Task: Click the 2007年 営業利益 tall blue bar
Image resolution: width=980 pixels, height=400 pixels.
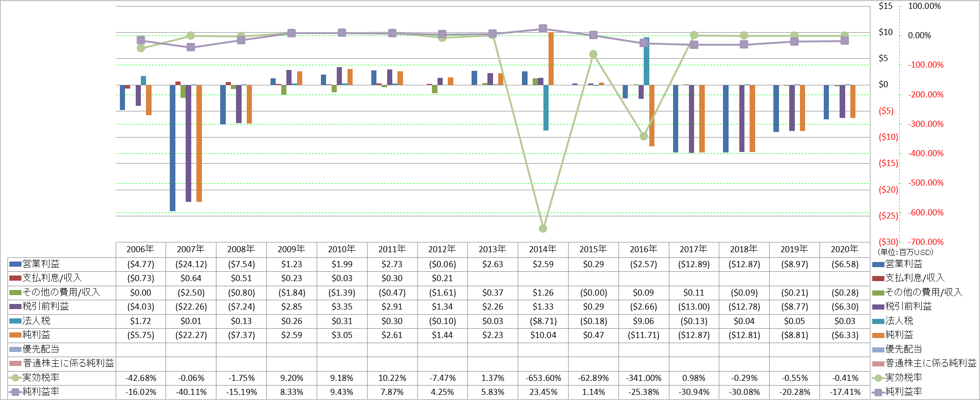Action: coord(173,148)
